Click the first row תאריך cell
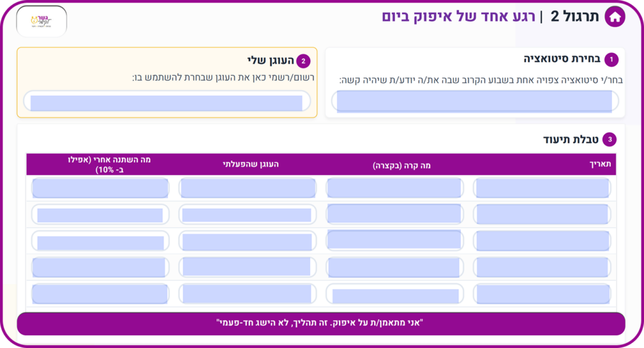Image resolution: width=644 pixels, height=348 pixels. (542, 188)
